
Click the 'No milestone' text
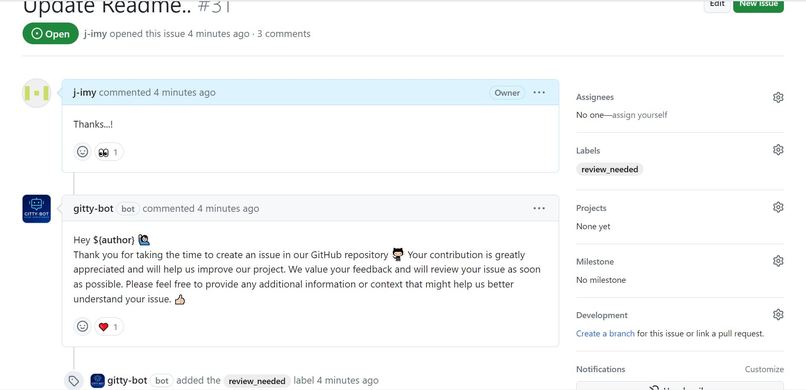[601, 280]
